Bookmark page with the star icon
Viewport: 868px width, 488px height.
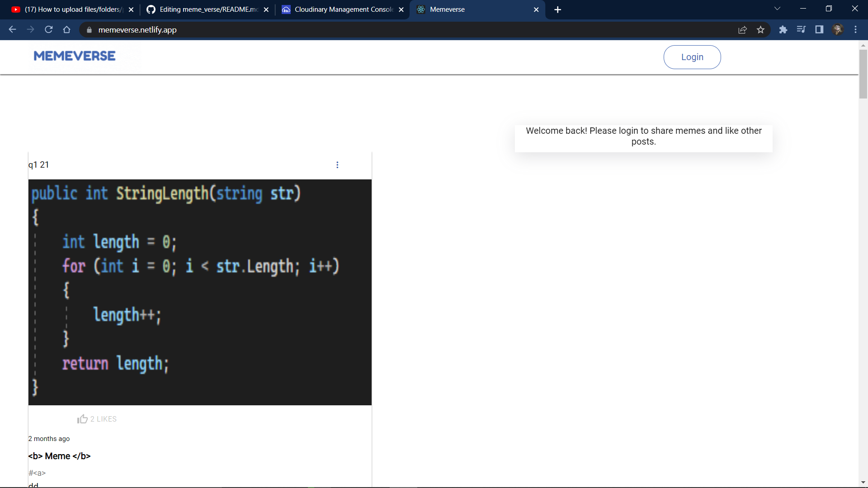tap(760, 30)
